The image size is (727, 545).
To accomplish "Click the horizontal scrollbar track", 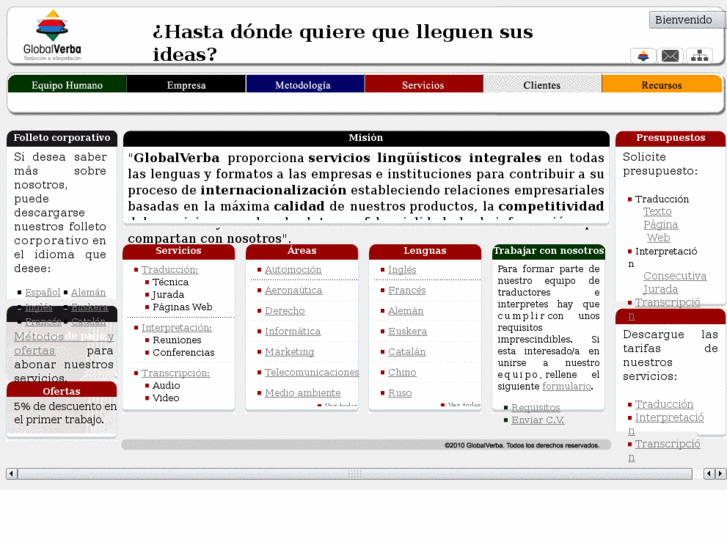I will coord(355,474).
